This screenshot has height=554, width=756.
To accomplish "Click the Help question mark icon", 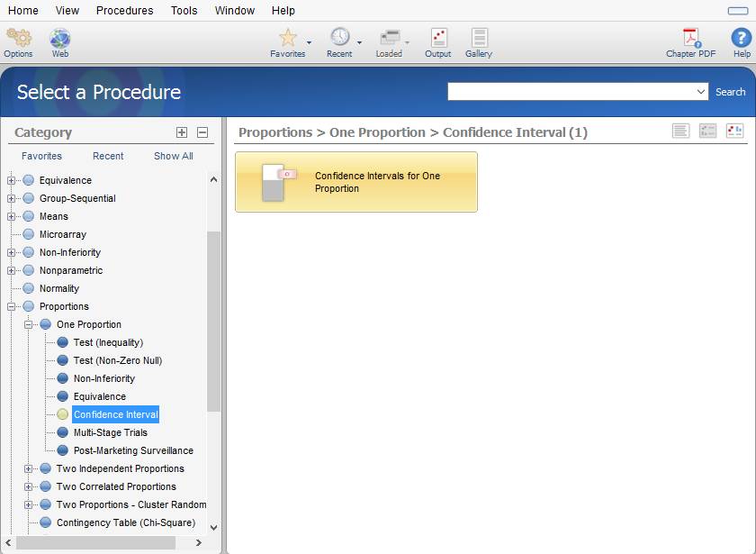I will (742, 38).
